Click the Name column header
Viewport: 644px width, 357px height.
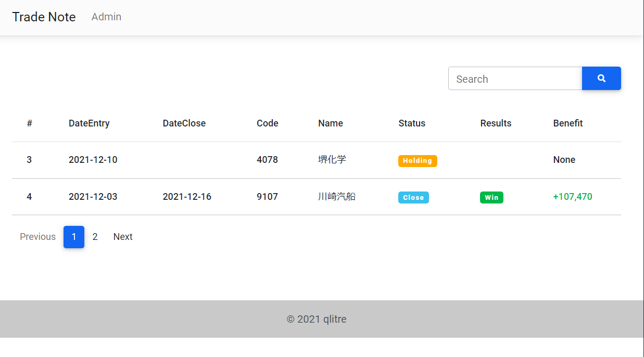click(331, 123)
